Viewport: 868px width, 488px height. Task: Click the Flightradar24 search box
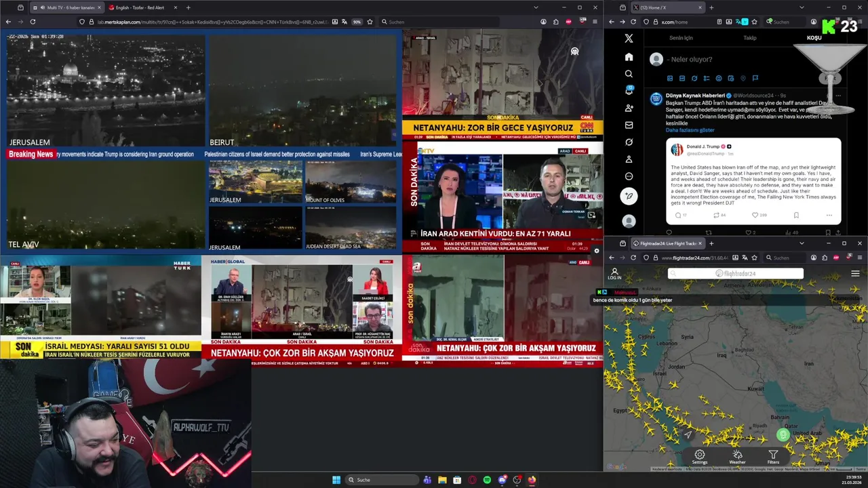(736, 274)
